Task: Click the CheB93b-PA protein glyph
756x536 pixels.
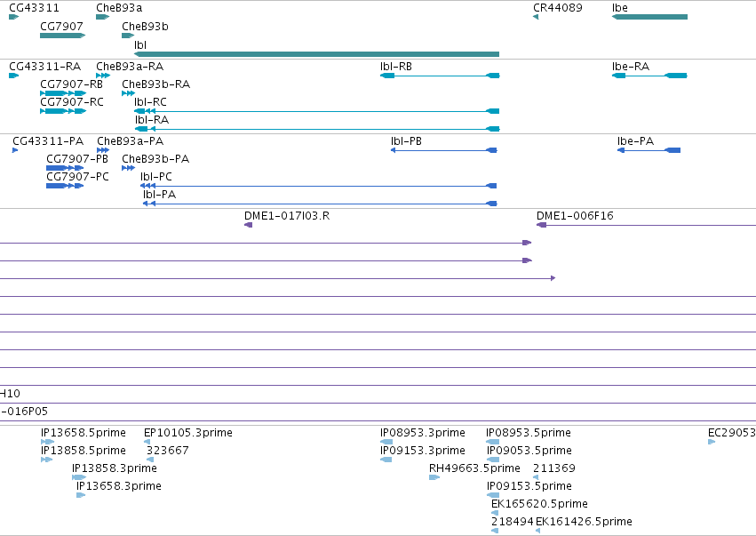Action: pyautogui.click(x=128, y=168)
